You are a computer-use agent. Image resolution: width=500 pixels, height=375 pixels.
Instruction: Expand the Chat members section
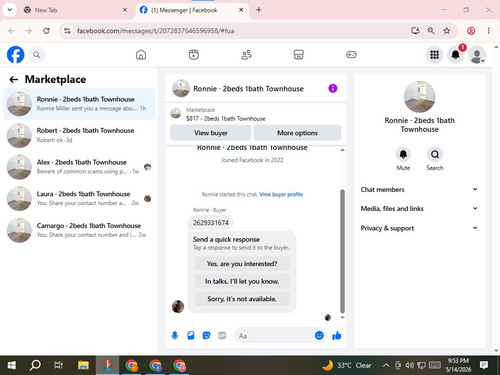point(419,189)
